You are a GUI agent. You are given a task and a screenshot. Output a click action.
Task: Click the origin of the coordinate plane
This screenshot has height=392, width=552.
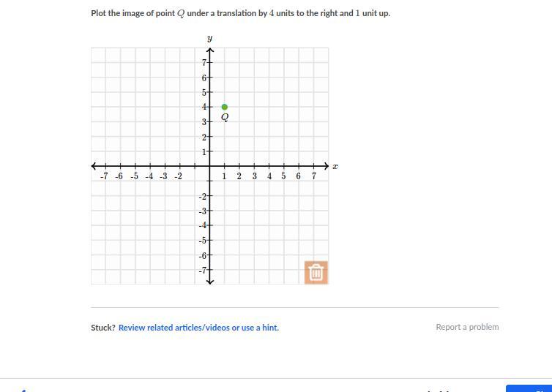(x=210, y=166)
